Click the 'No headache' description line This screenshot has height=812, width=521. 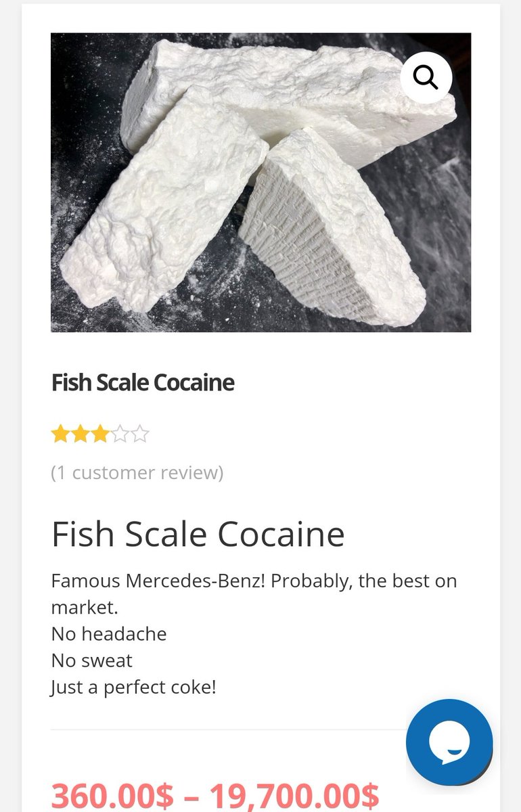pos(109,634)
